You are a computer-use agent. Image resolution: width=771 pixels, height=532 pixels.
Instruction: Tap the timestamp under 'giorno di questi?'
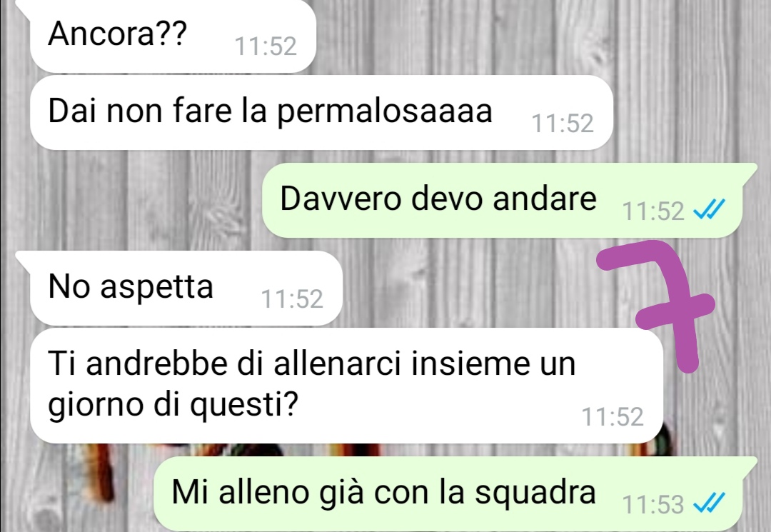click(613, 417)
